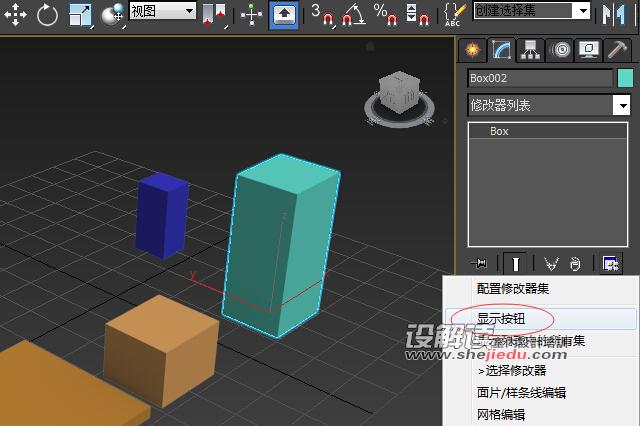Select the Rotate tool
Viewport: 640px width, 426px height.
[x=47, y=14]
